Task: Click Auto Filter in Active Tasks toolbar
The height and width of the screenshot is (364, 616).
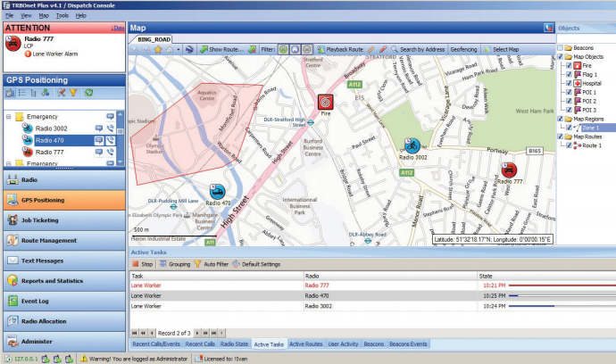Action: coord(212,264)
